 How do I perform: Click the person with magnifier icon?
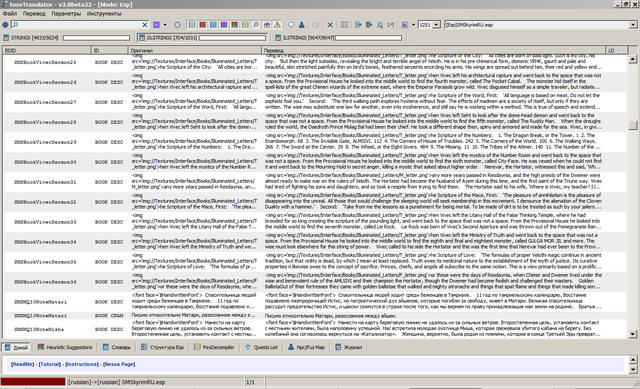380,25
